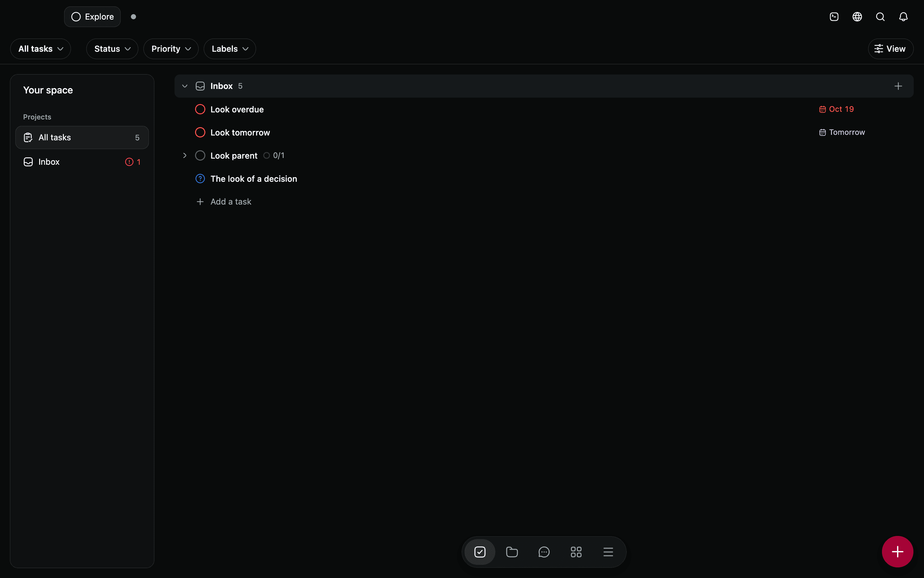Click the globe icon in top bar
The height and width of the screenshot is (578, 924).
[x=857, y=17]
